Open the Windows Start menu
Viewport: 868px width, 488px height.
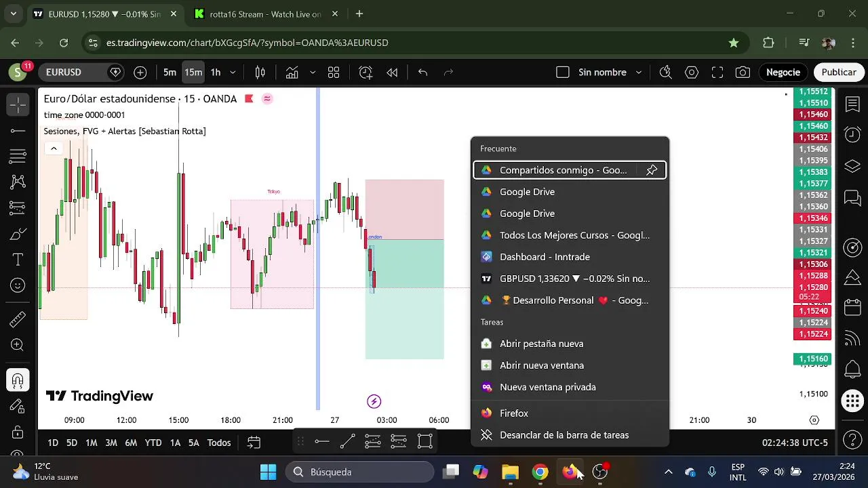coord(268,472)
